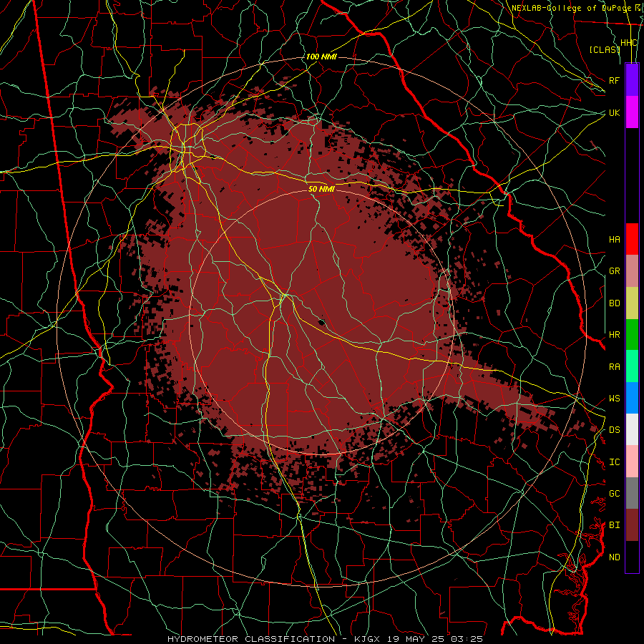Click the purple RF color swatch
This screenshot has width=644, height=644.
(632, 79)
